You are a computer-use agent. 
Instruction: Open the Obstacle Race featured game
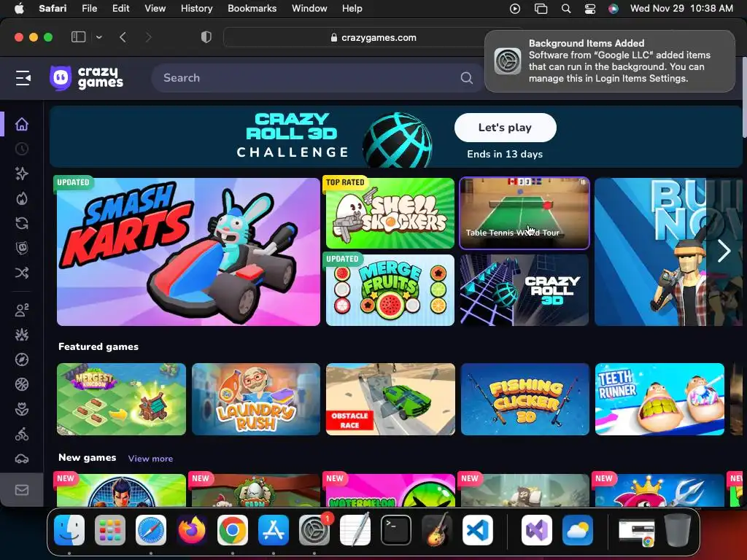[x=390, y=399]
